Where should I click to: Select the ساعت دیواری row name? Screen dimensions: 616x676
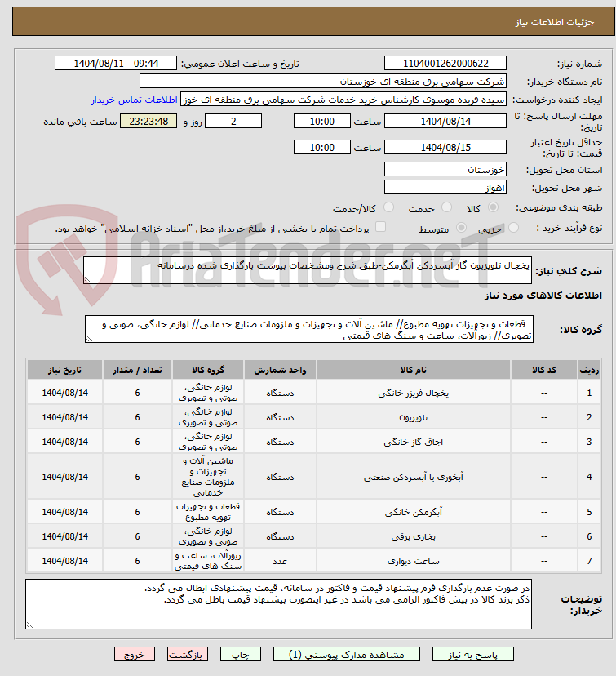coord(414,562)
